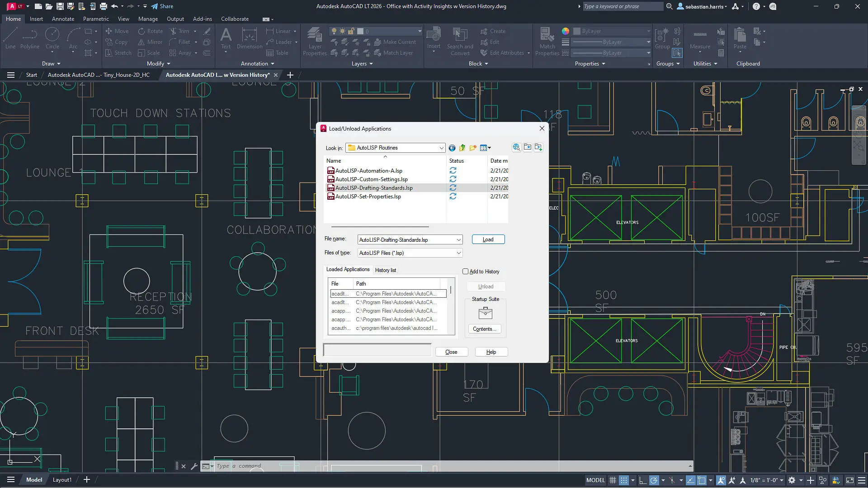
Task: Enable the Add to History checkbox
Action: pyautogui.click(x=466, y=271)
